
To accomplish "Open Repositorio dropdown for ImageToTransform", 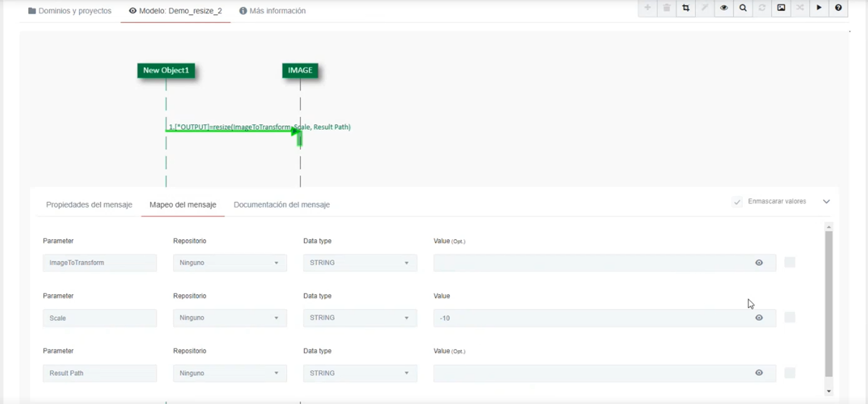I will click(229, 263).
